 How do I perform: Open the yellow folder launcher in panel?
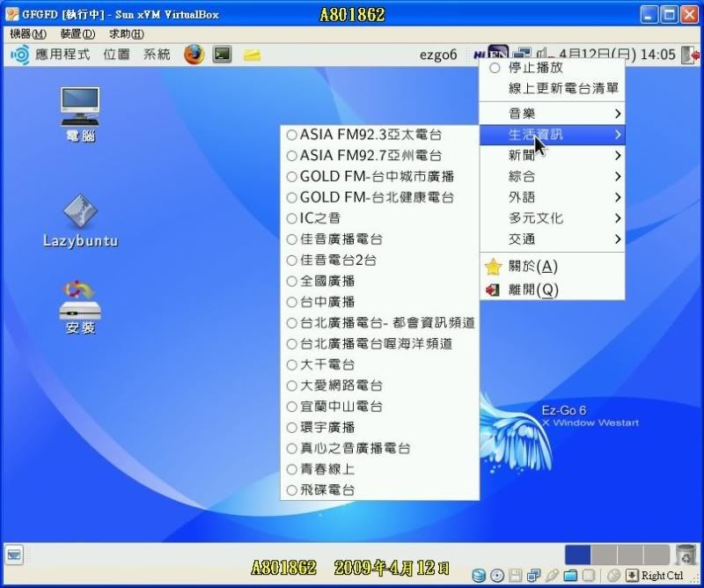point(252,55)
